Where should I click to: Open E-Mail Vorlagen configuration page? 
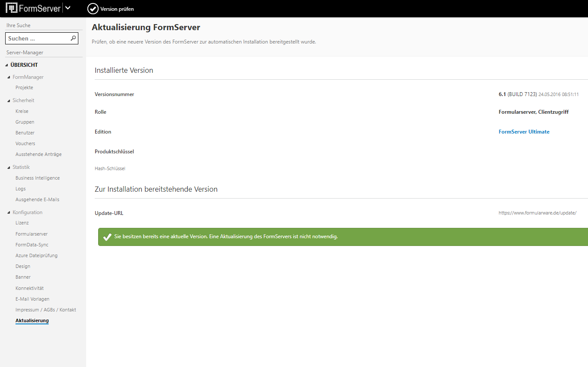(x=32, y=299)
